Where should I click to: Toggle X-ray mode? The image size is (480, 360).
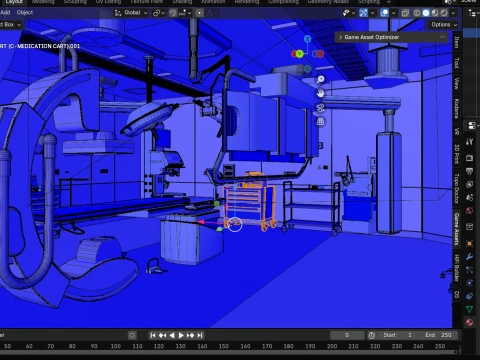tap(405, 13)
